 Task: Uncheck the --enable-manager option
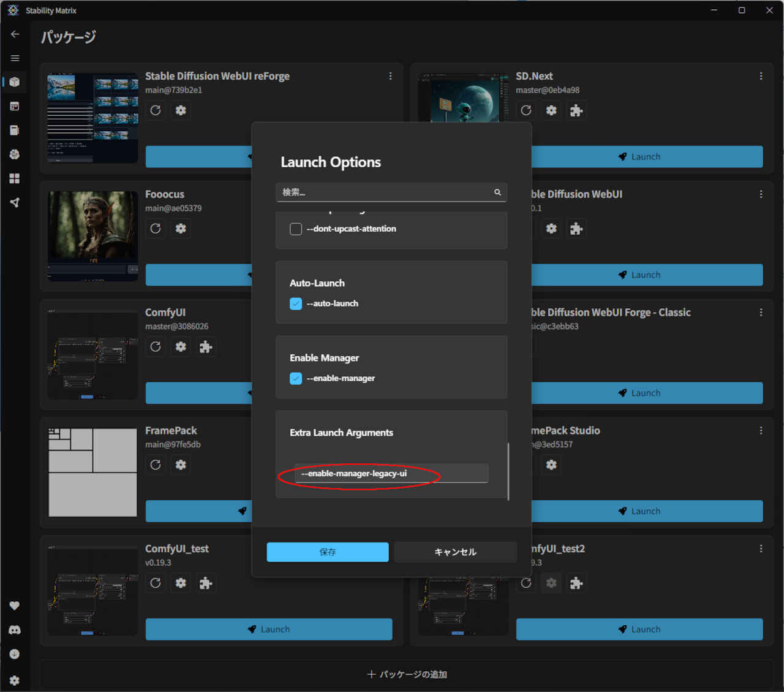296,379
